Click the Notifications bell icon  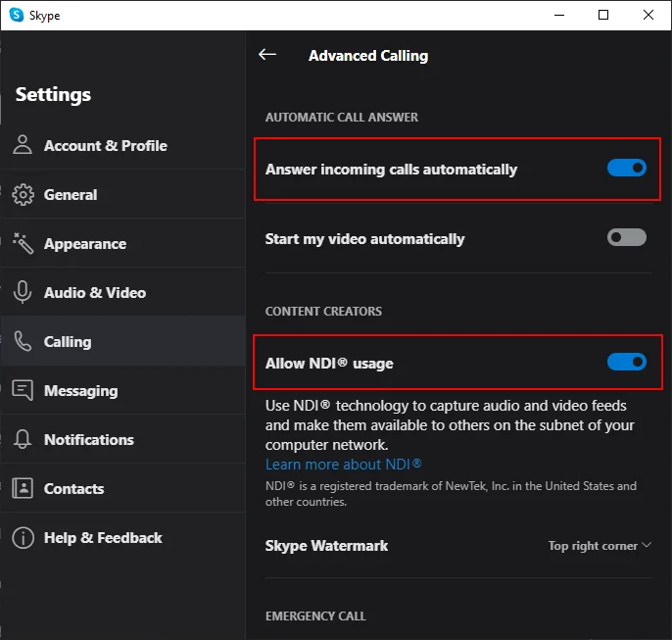(23, 439)
